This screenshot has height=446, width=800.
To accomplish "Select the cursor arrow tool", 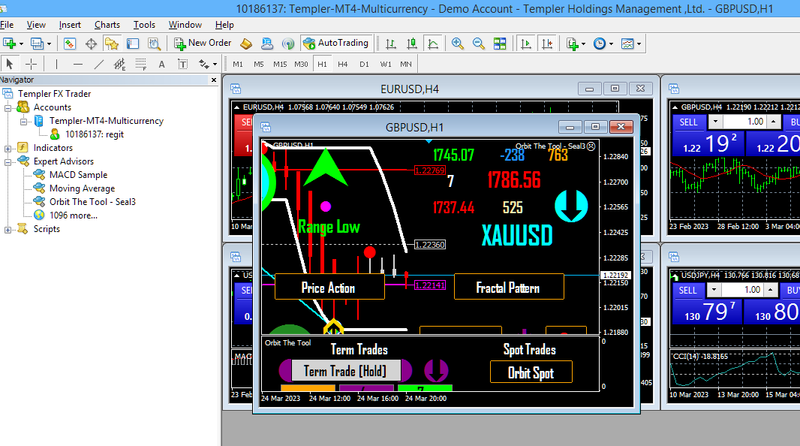I will click(9, 64).
